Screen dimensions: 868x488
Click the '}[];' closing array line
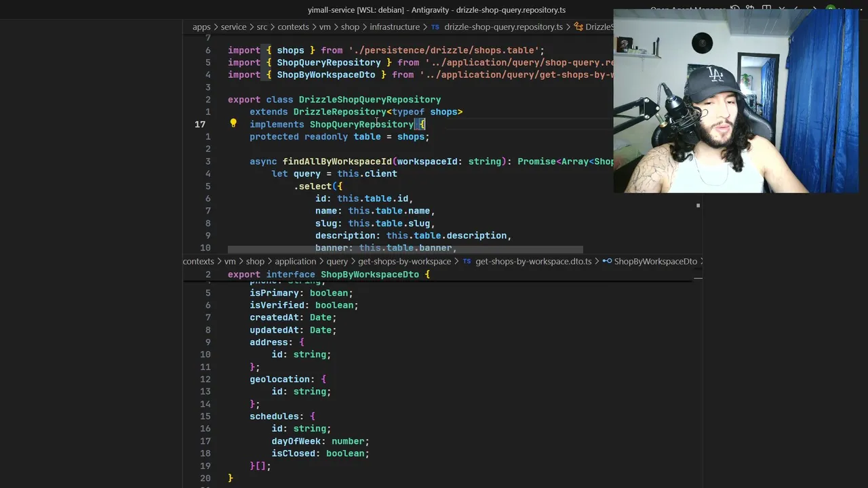coord(260,466)
